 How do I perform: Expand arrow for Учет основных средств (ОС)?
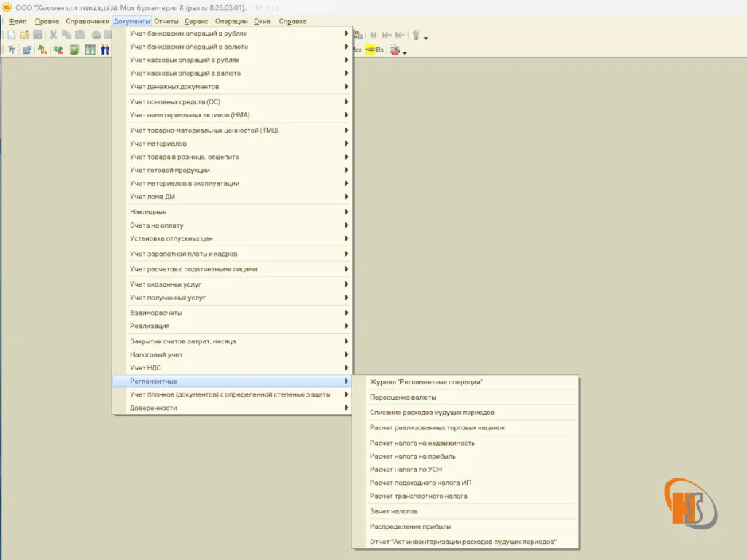click(347, 101)
